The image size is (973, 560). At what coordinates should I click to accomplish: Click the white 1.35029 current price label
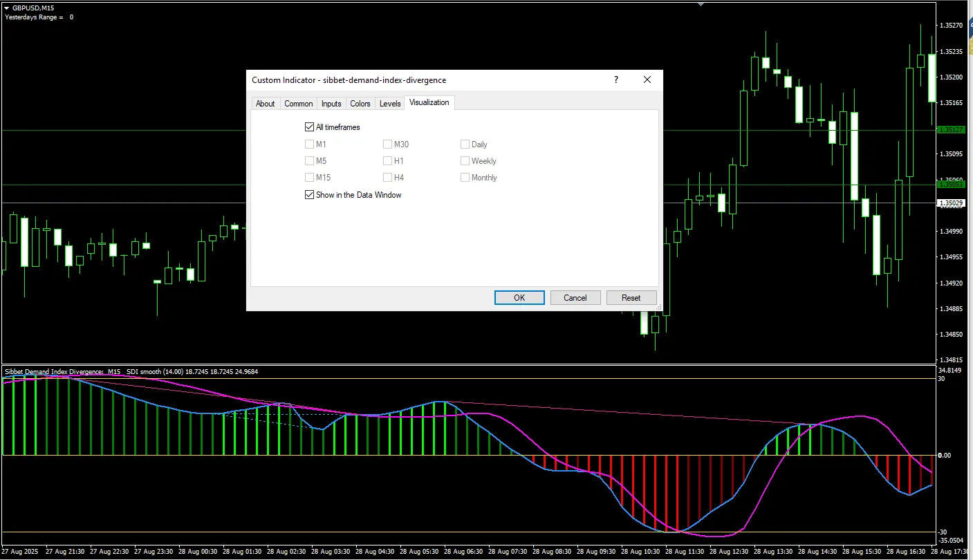coord(952,203)
